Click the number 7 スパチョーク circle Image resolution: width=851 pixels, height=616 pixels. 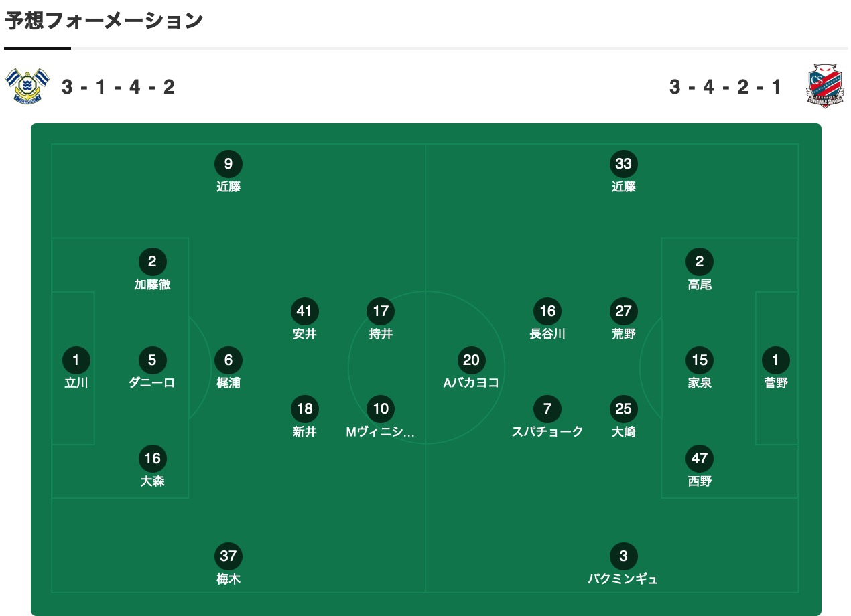pyautogui.click(x=547, y=409)
